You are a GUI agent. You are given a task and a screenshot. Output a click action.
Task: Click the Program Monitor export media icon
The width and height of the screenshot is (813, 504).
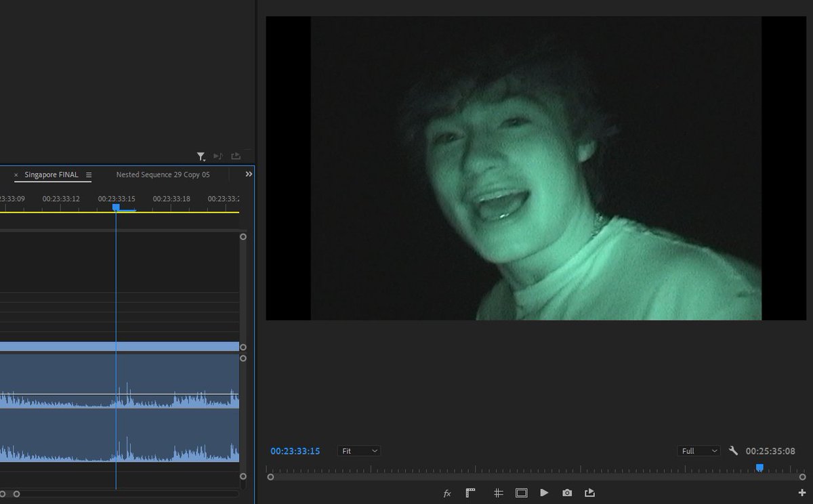tap(589, 493)
